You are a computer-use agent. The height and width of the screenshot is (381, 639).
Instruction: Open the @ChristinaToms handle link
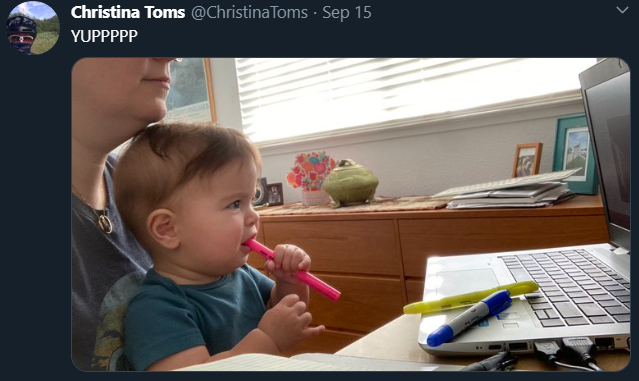click(249, 12)
